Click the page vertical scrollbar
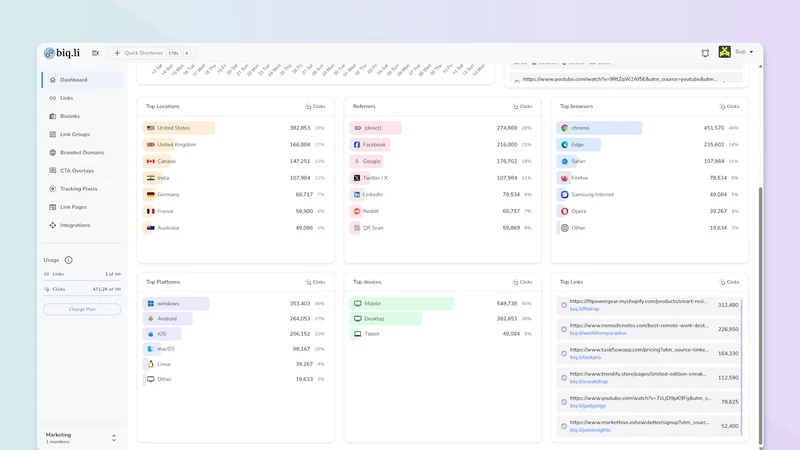 click(760, 316)
